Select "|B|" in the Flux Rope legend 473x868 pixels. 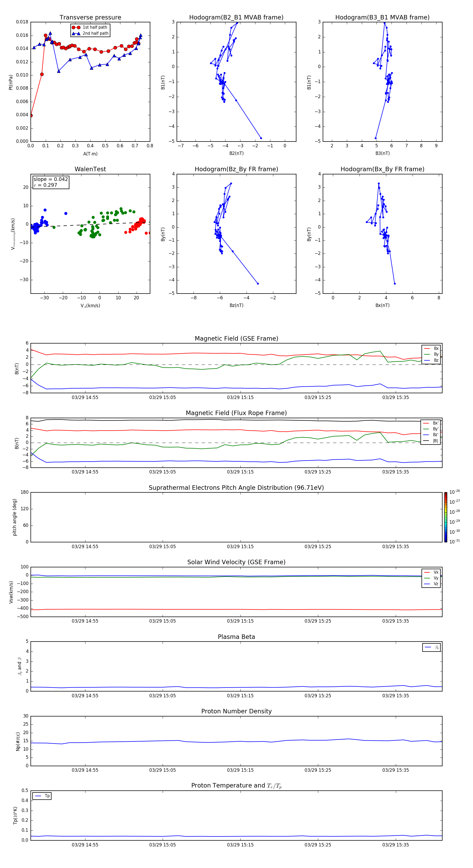pyautogui.click(x=431, y=441)
